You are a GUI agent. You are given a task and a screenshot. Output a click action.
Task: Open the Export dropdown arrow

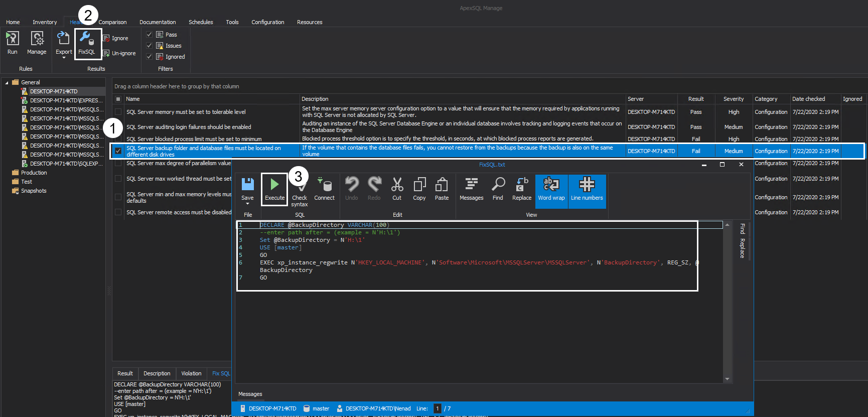pos(64,58)
